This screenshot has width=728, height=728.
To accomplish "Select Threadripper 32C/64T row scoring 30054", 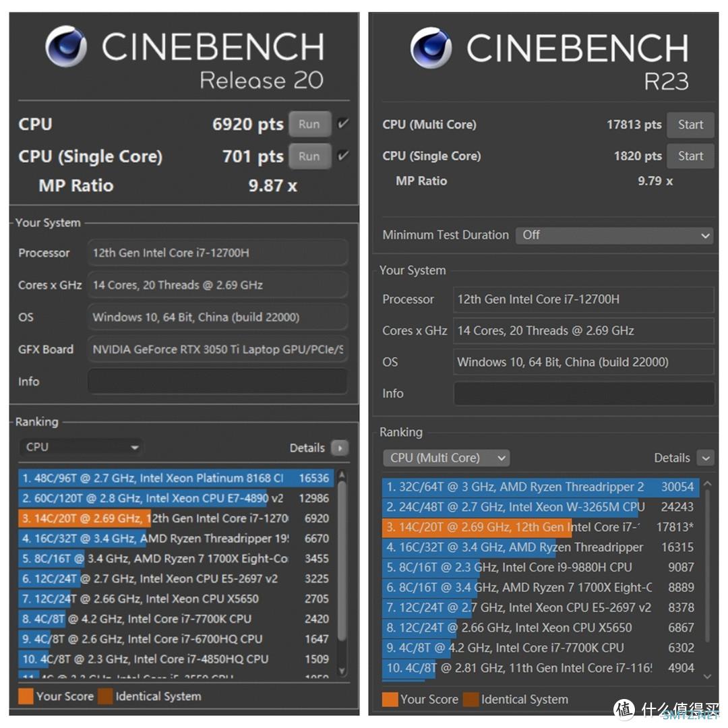I will coord(541,487).
